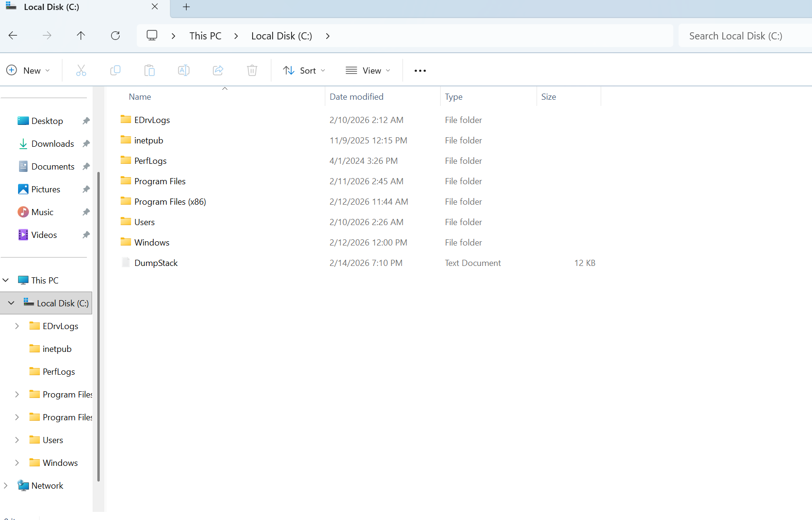Unpin Music from Quick access
Screen dimensions: 812x520
(86, 212)
